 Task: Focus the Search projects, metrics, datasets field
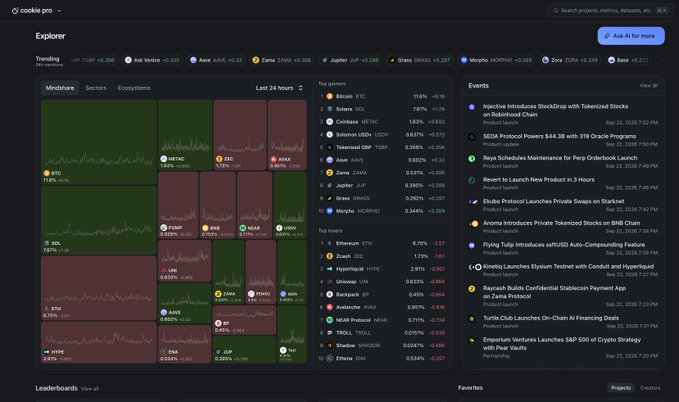610,10
